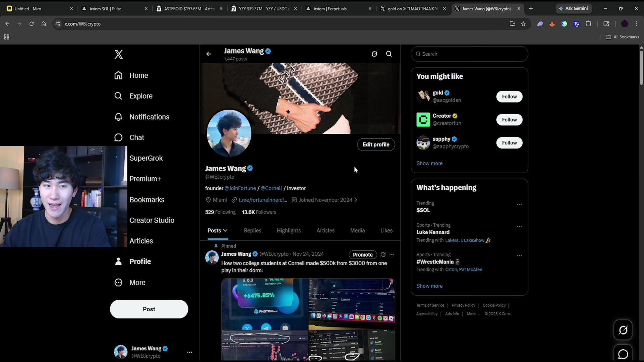The image size is (644, 362).
Task: Click the X logo in the sidebar
Action: [118, 54]
